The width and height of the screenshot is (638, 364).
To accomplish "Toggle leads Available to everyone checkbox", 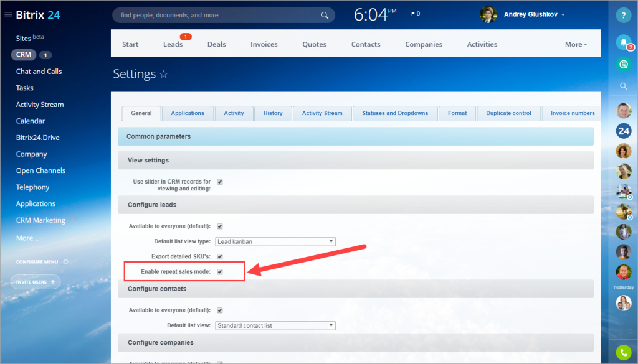I will click(x=220, y=226).
